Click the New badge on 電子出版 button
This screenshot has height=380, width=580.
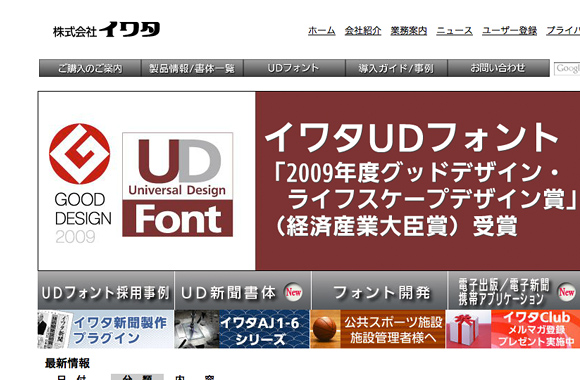[x=567, y=292]
